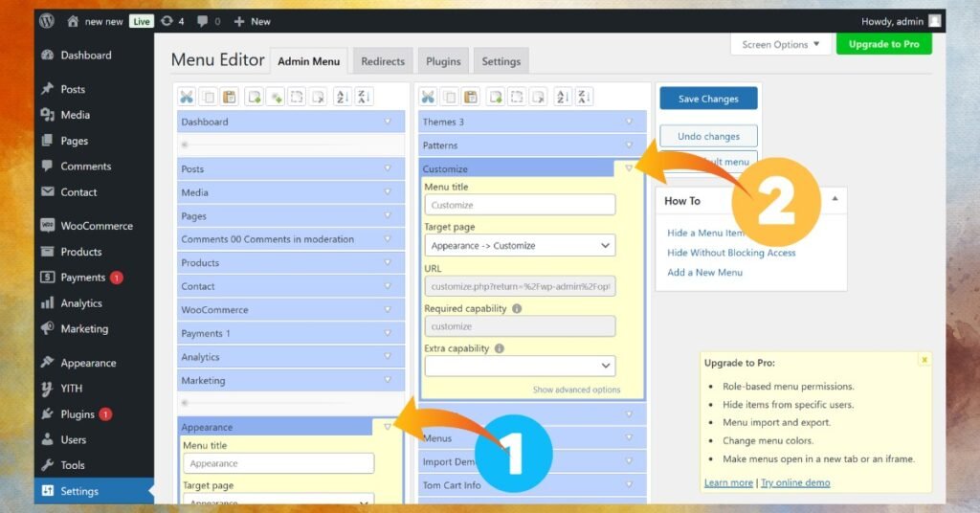Viewport: 980px width, 513px height.
Task: Sort top-level menus A to Z
Action: [x=342, y=97]
